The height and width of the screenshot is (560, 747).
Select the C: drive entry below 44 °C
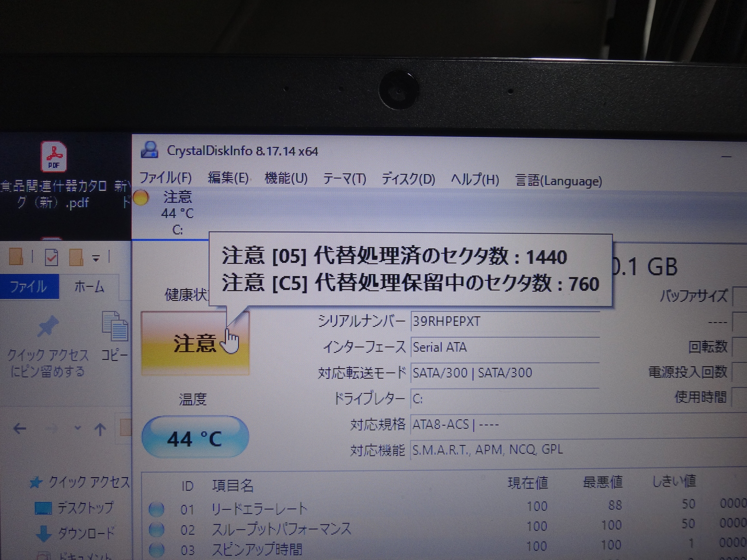pyautogui.click(x=178, y=230)
